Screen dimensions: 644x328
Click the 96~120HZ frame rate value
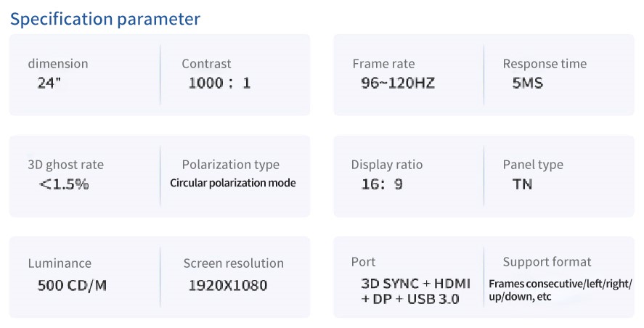398,83
